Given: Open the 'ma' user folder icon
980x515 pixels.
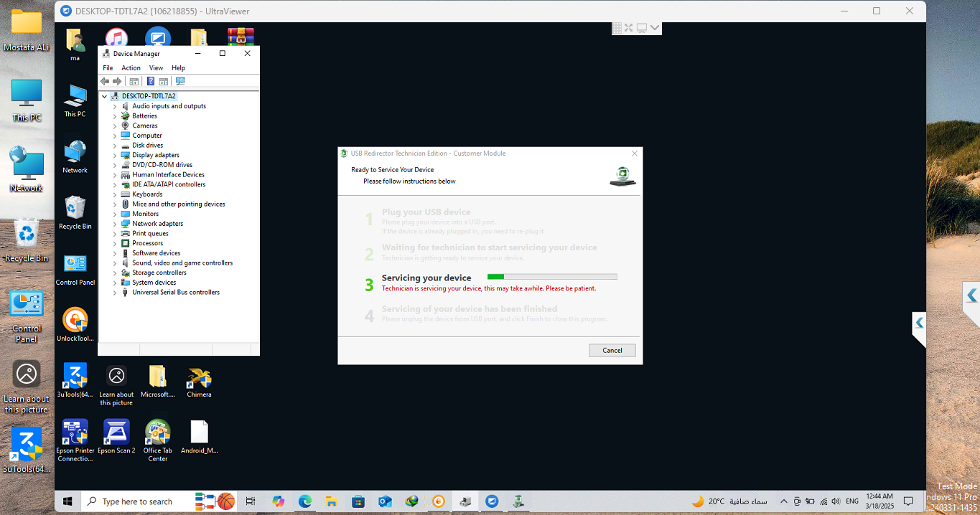Looking at the screenshot, I should 75,45.
